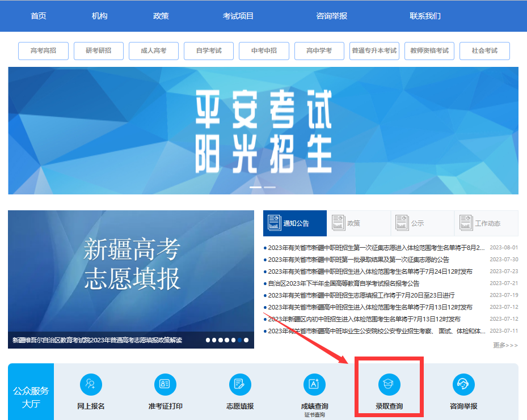Screen dimensions: 527x420
Task: Select the first carousel dot below the news image
Action: tap(208, 340)
